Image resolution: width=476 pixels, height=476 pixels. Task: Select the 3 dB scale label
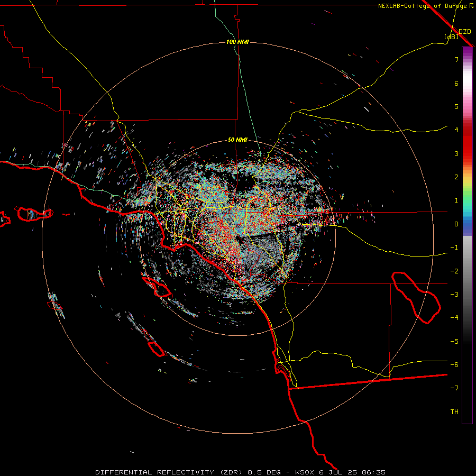456,153
